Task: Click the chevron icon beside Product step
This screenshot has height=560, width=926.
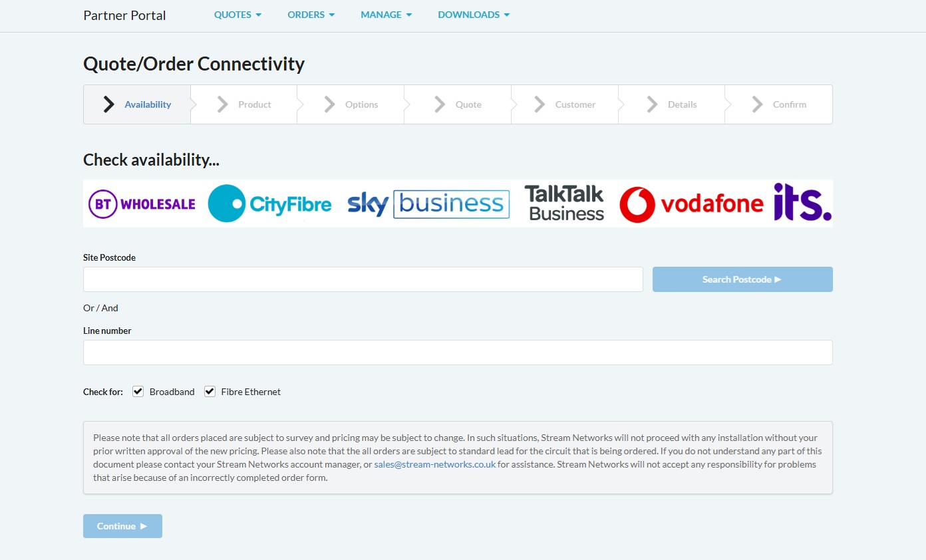Action: coord(223,104)
